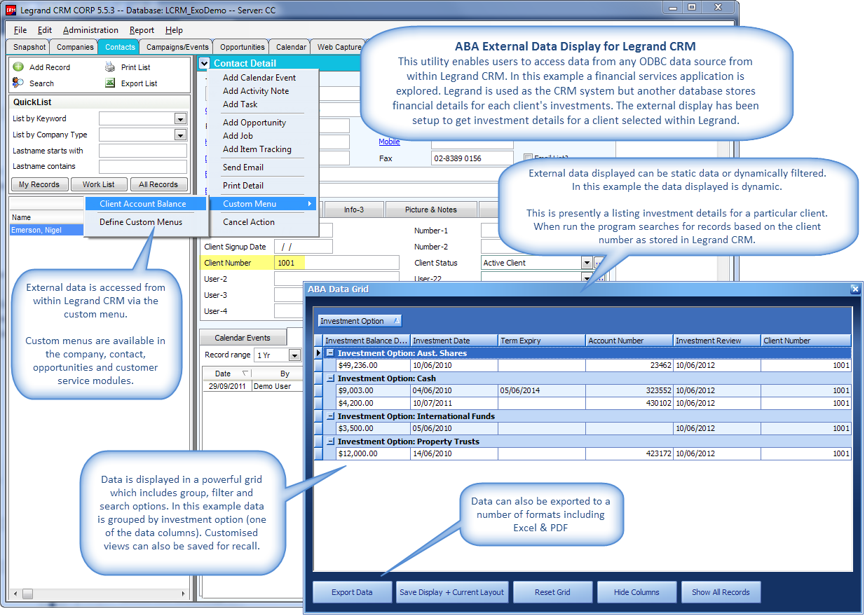This screenshot has height=616, width=865.
Task: Sort by the Term Expiry column header
Action: pyautogui.click(x=541, y=341)
